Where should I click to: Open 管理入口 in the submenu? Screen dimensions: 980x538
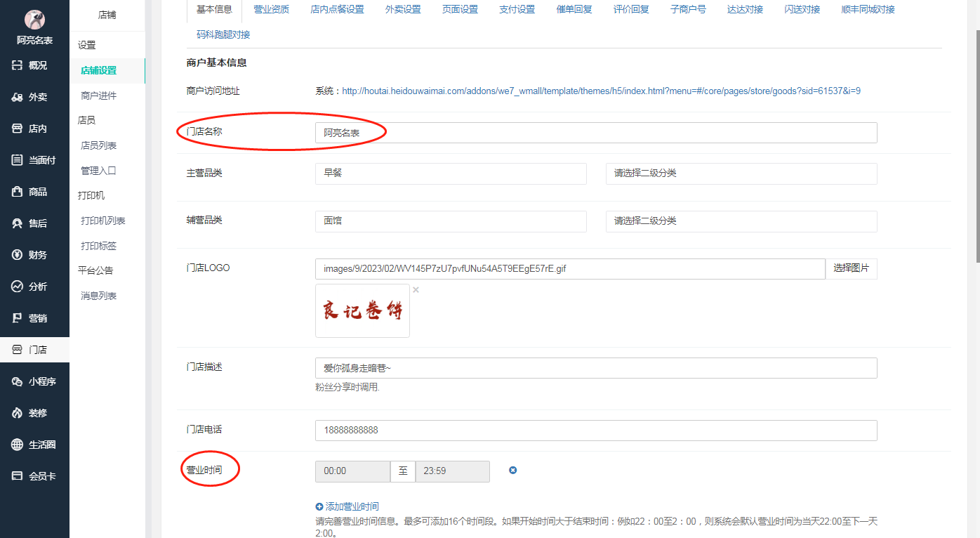[x=99, y=171]
